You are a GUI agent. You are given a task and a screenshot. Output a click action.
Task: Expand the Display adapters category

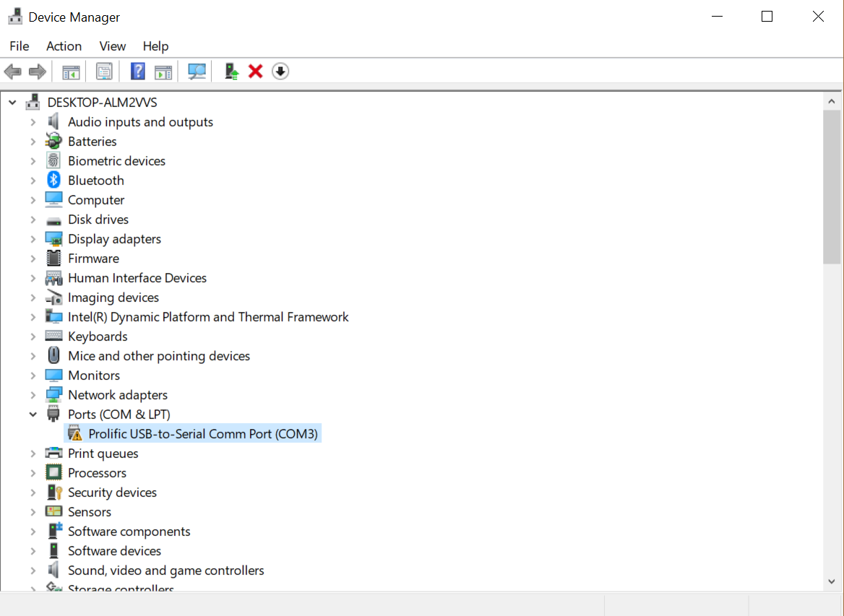(33, 239)
